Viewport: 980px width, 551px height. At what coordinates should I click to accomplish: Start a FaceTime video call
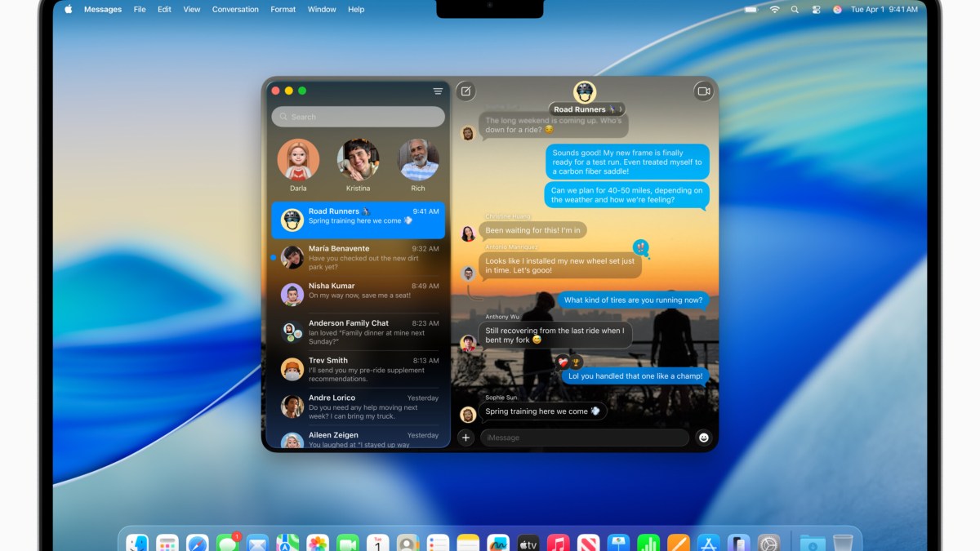tap(703, 91)
